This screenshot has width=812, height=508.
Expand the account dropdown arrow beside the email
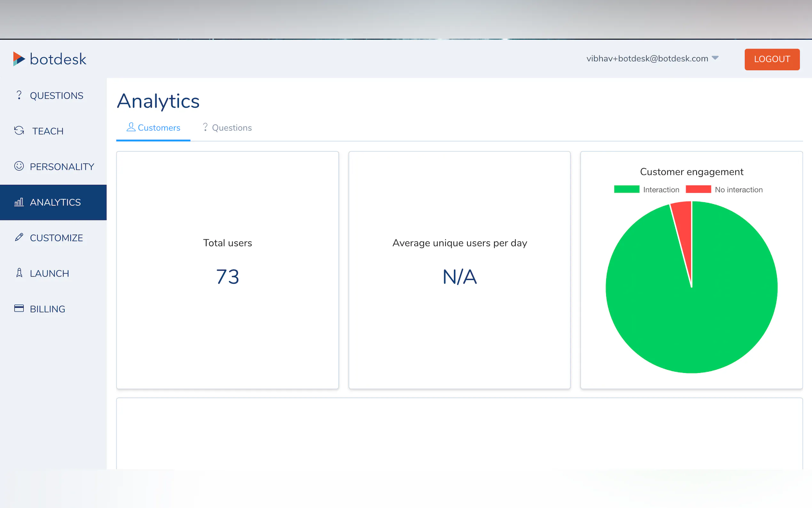tap(715, 58)
